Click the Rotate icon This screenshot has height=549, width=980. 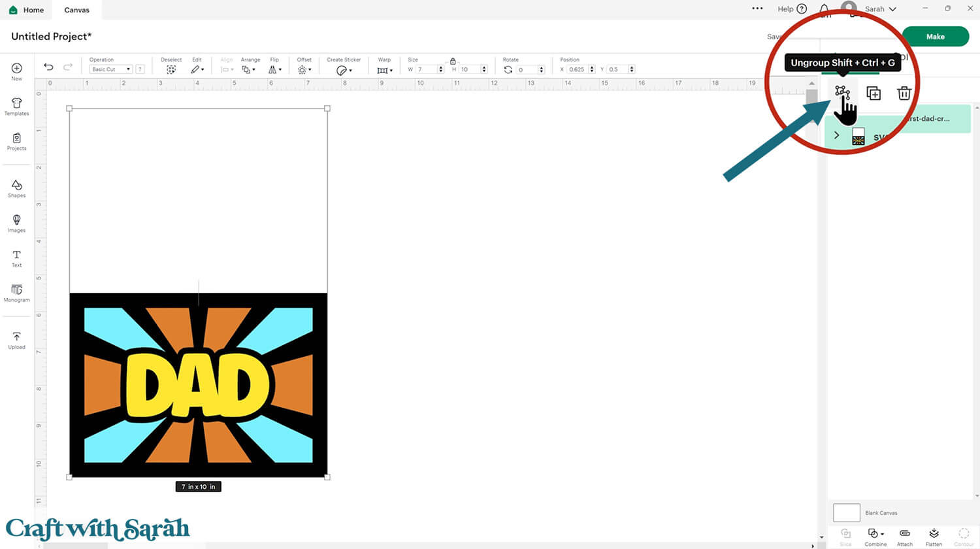[508, 69]
